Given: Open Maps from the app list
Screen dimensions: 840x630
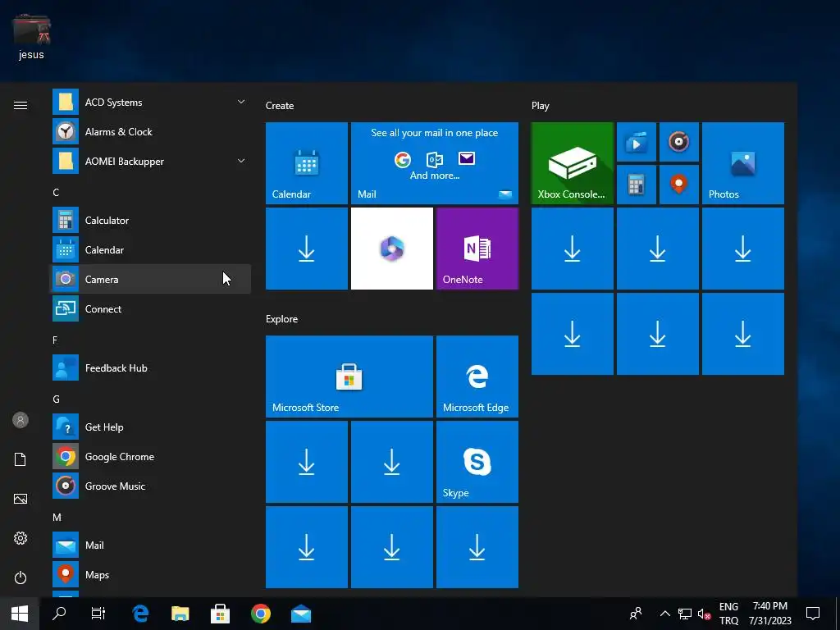Looking at the screenshot, I should coord(150,574).
